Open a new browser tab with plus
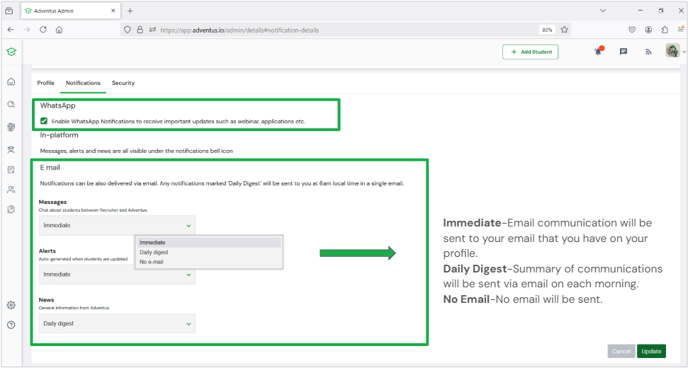 [x=130, y=11]
